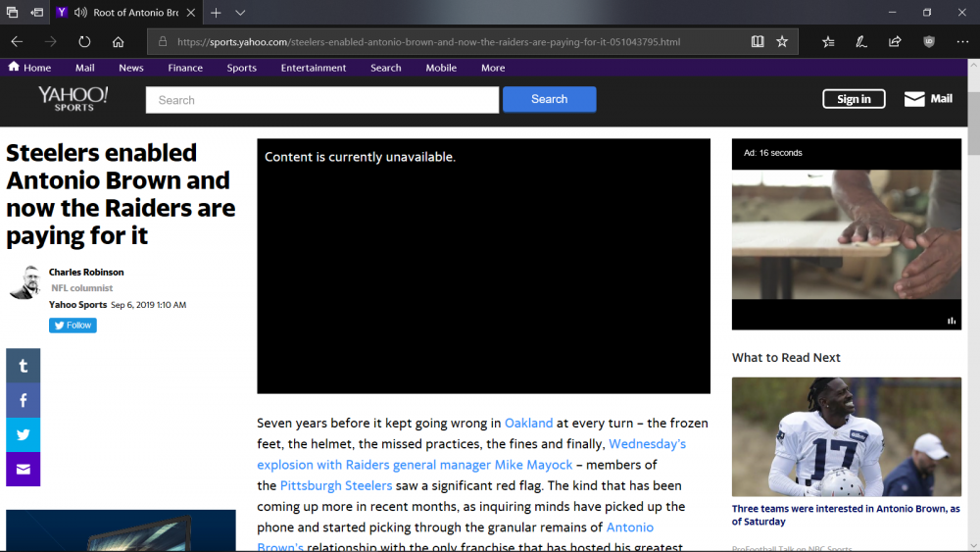Open Antonio Brown number 17 thumbnail

(847, 437)
